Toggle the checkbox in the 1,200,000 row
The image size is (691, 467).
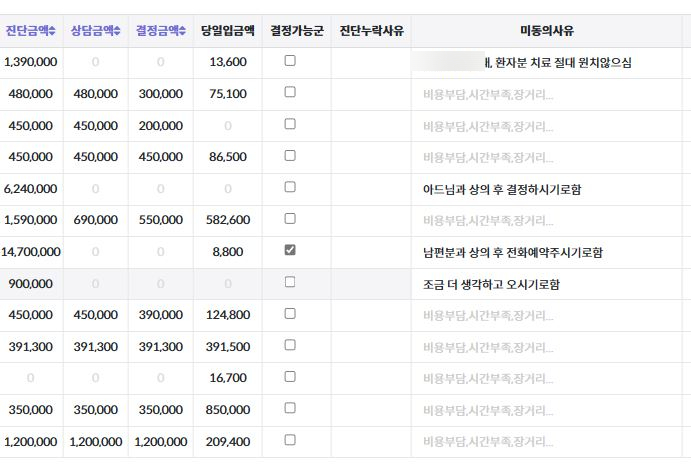click(290, 440)
